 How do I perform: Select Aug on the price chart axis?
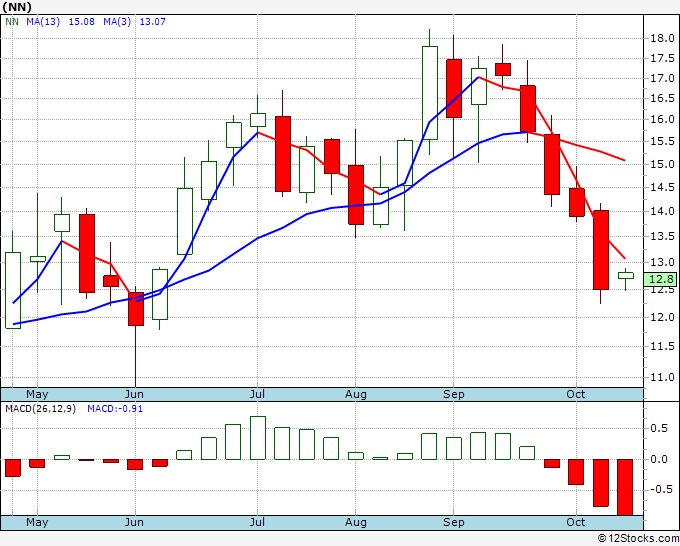[x=356, y=394]
